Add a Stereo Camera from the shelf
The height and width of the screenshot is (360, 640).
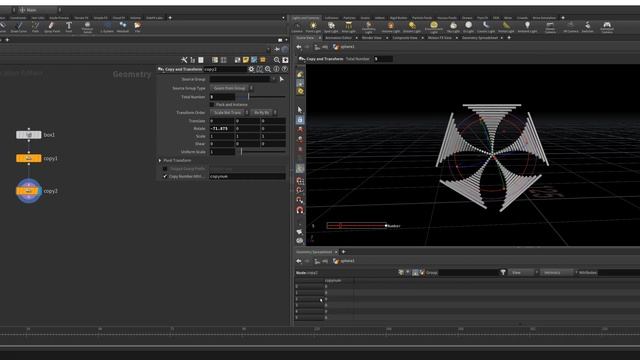click(x=550, y=27)
